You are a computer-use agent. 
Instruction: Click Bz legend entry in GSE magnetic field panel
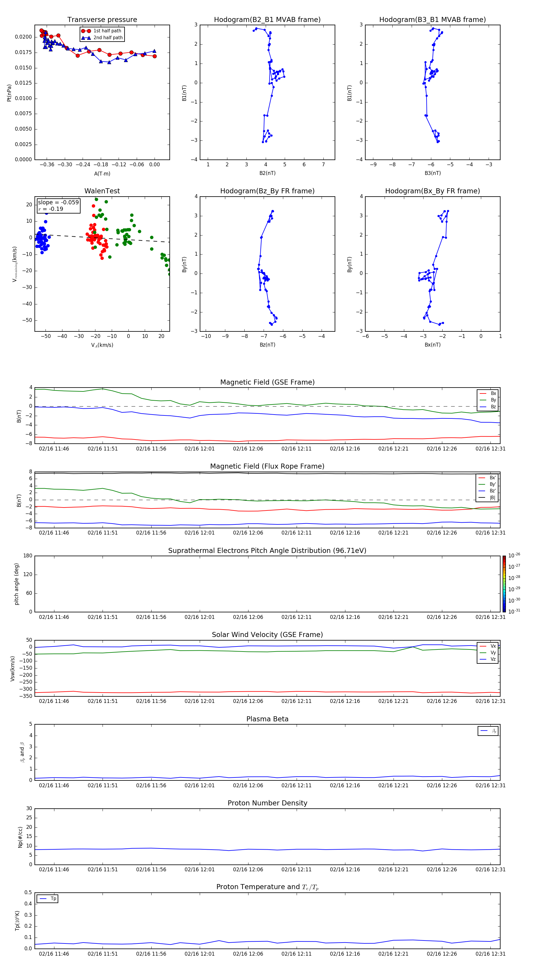pos(488,407)
